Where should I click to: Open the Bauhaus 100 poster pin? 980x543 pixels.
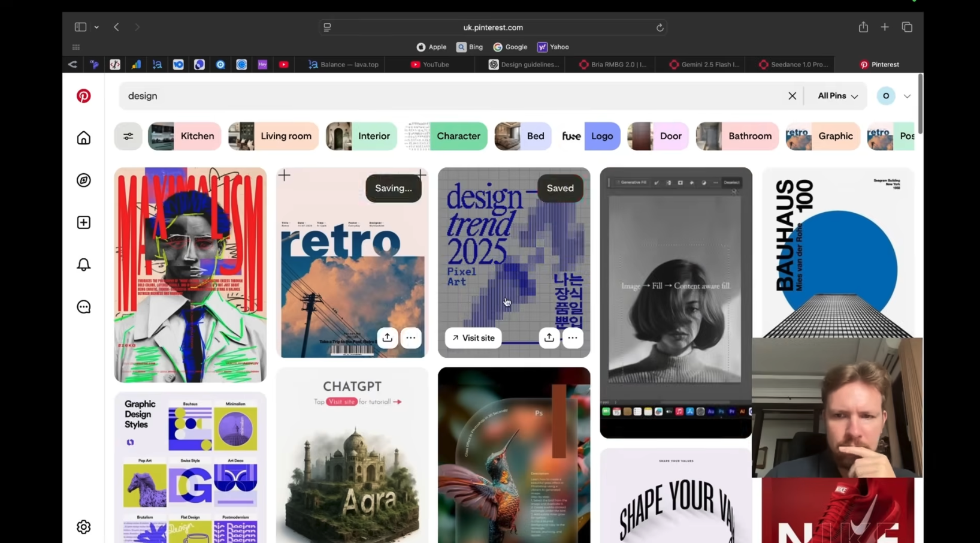(x=837, y=252)
